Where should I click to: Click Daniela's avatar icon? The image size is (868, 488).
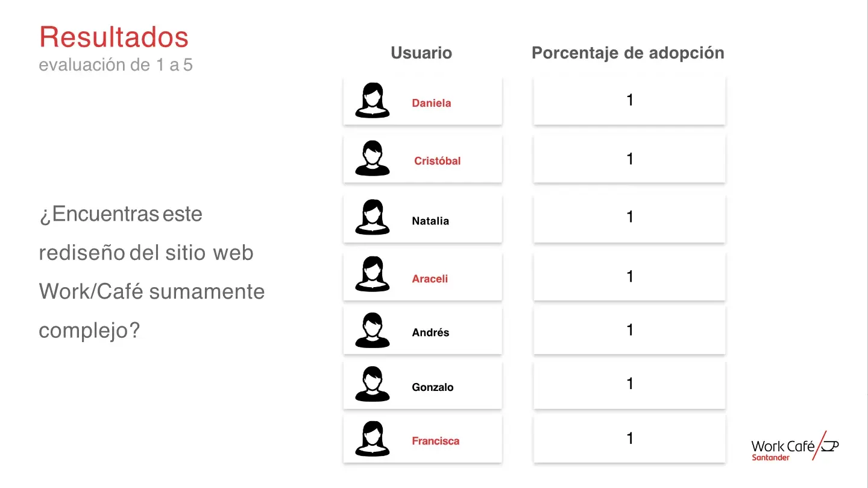pos(372,100)
